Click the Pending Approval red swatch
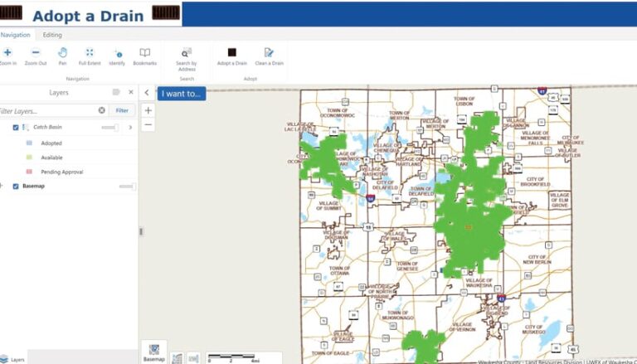Screen dimensions: 637x364 pos(29,172)
